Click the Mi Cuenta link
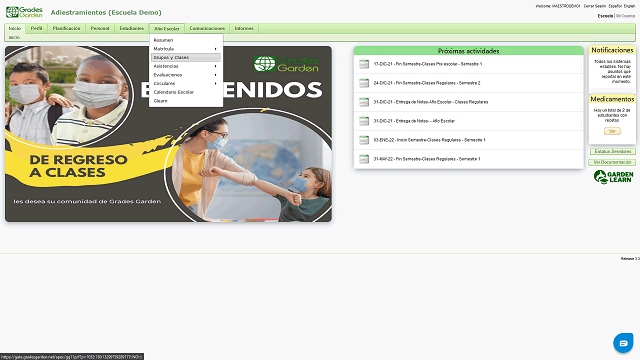Viewport: 640px width, 360px height. pyautogui.click(x=625, y=16)
